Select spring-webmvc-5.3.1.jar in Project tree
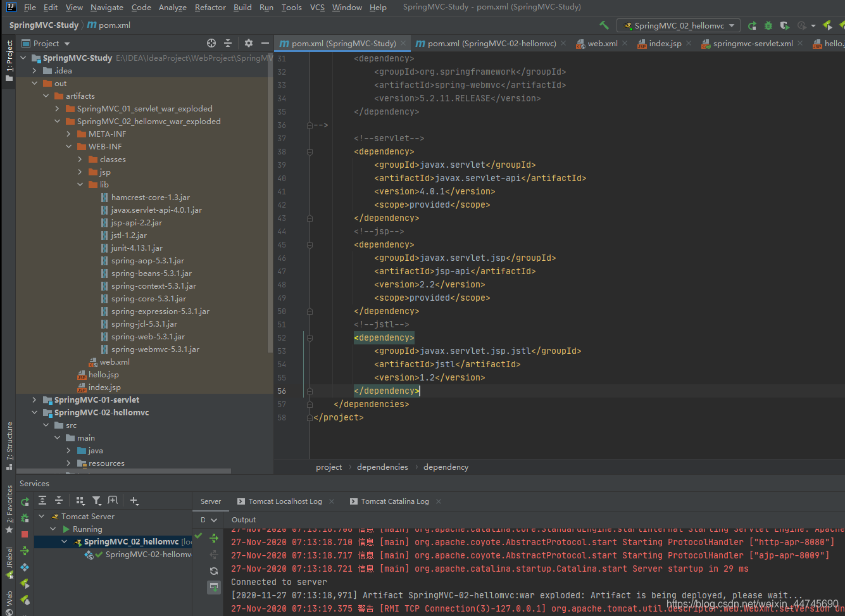This screenshot has width=845, height=616. click(x=155, y=349)
